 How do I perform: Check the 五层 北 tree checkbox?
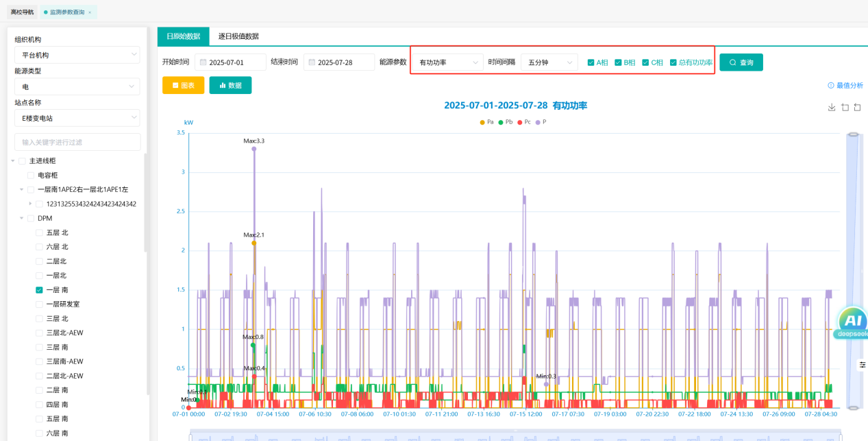click(40, 233)
